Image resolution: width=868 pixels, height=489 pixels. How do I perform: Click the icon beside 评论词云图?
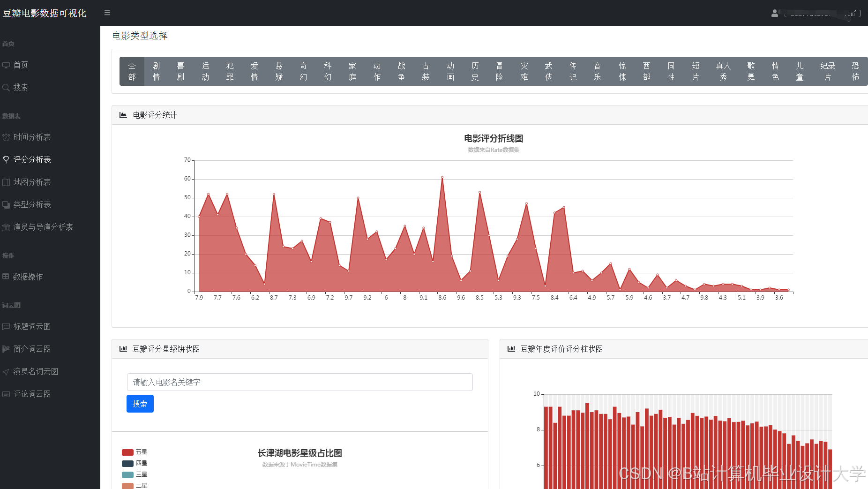tap(6, 394)
